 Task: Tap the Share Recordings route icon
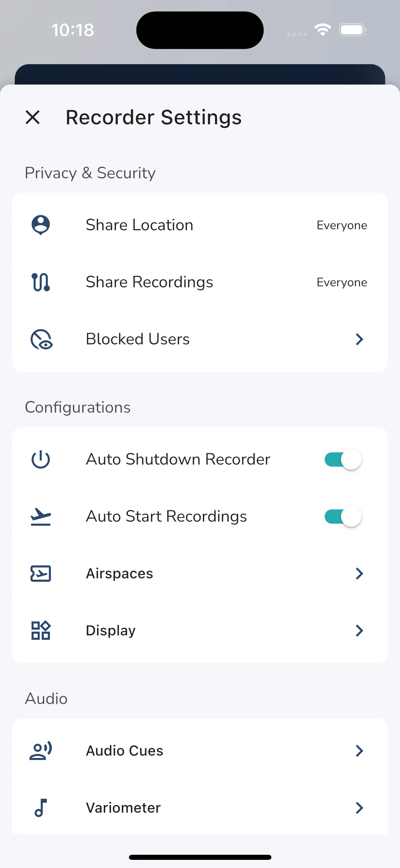coord(41,282)
